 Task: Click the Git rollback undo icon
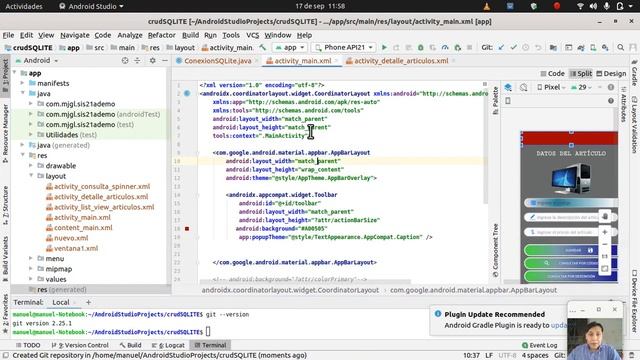[538, 48]
